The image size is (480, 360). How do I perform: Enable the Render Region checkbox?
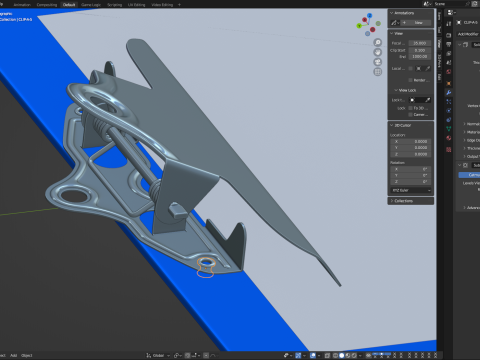[410, 80]
